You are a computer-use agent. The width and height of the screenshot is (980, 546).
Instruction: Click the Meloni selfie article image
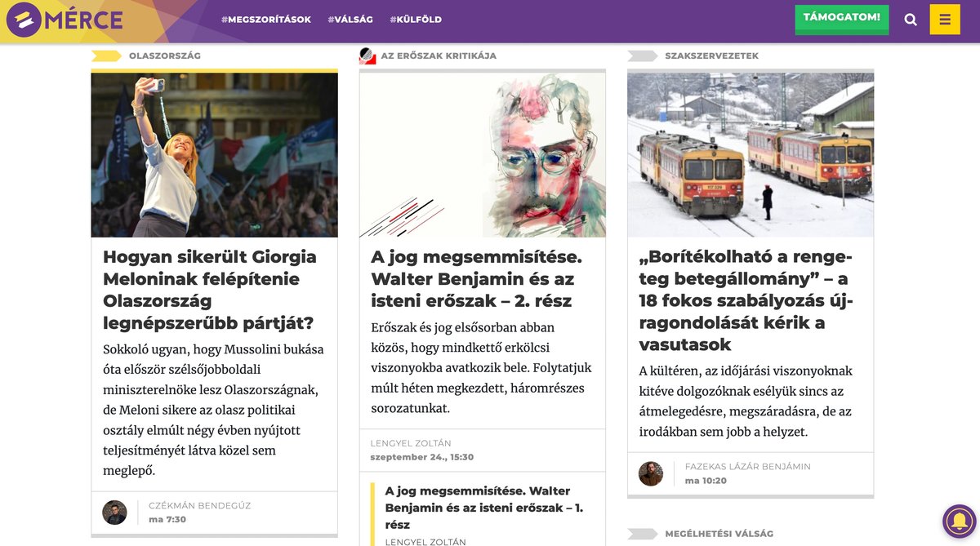tap(214, 155)
